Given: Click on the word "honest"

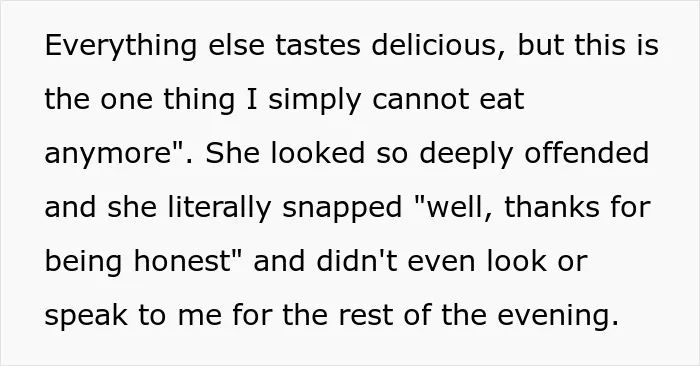Looking at the screenshot, I should point(181,261).
